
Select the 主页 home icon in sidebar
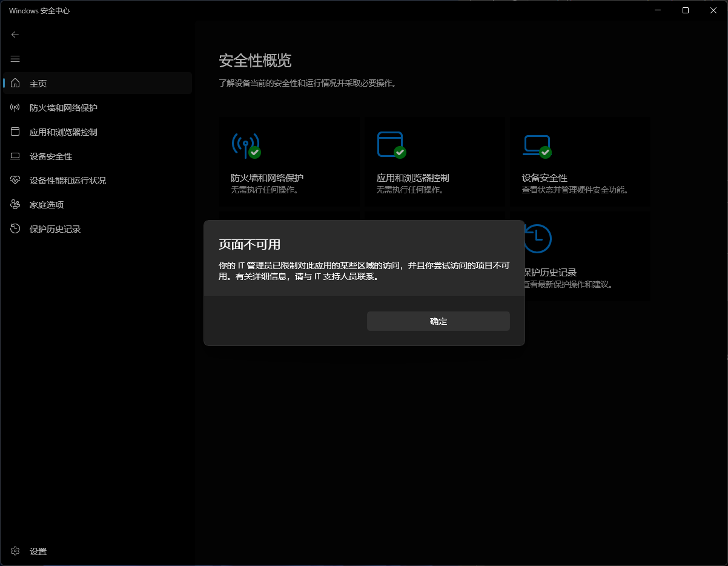pyautogui.click(x=15, y=83)
